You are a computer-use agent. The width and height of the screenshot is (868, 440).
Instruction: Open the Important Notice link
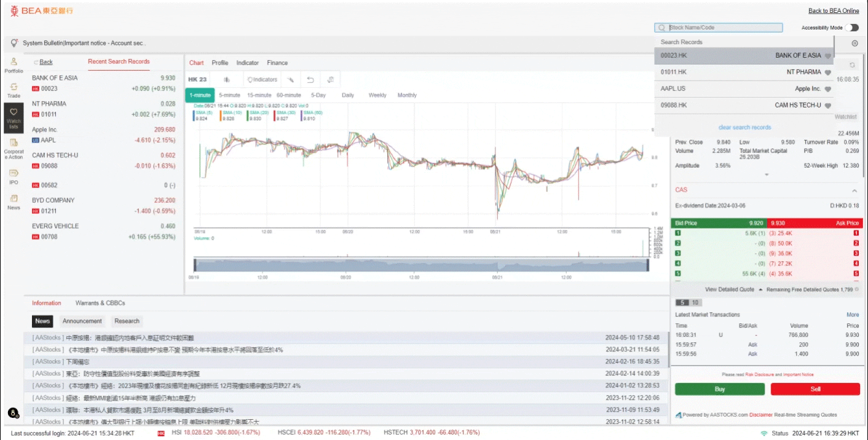pos(798,374)
